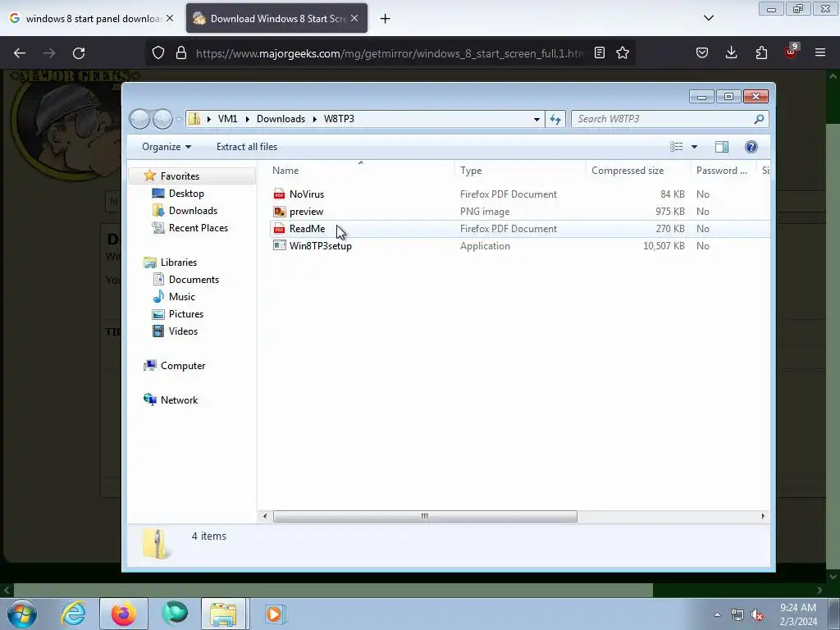Open Firefox hamburger menu

(820, 52)
